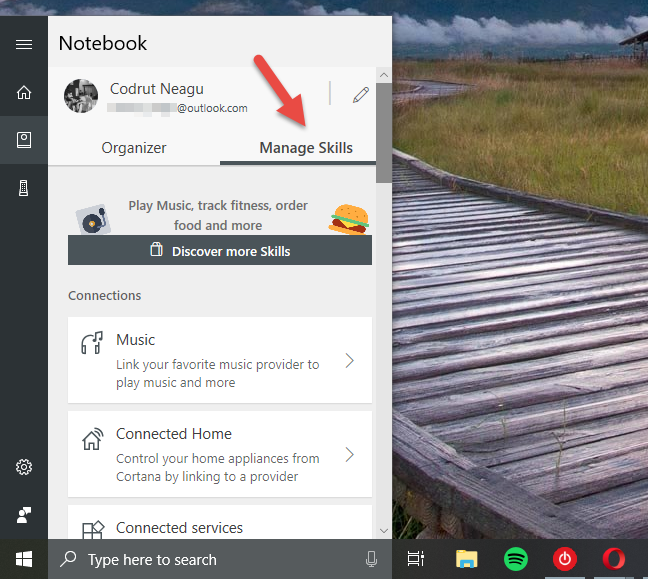Open the Music connection card

point(220,360)
